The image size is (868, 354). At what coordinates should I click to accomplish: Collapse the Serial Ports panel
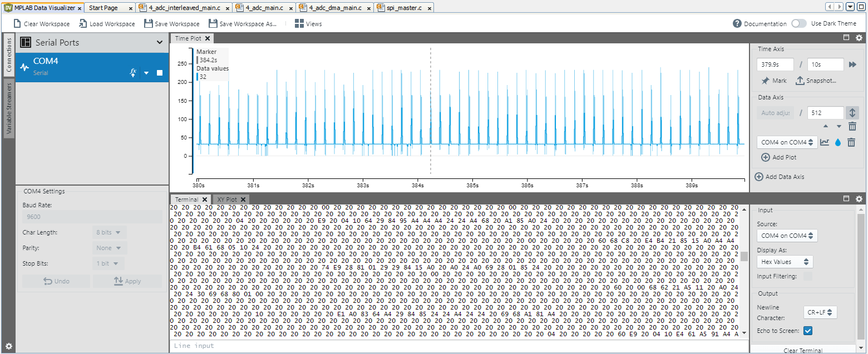pos(160,42)
